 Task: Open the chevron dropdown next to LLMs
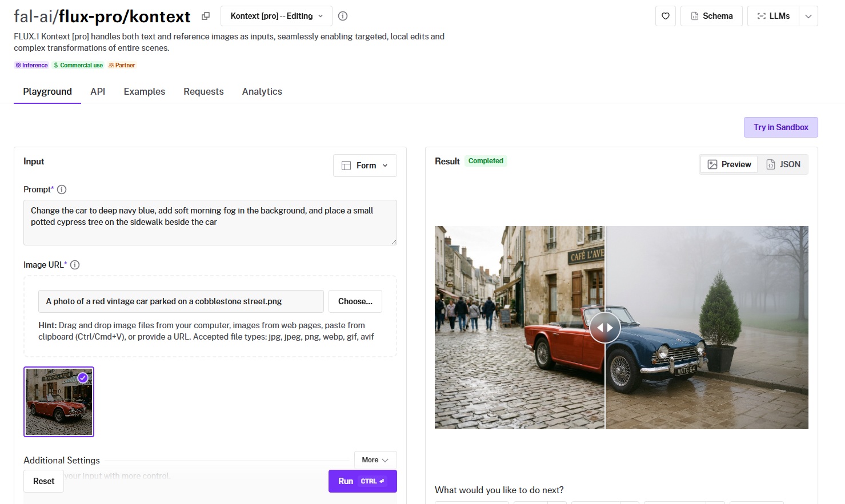tap(808, 16)
